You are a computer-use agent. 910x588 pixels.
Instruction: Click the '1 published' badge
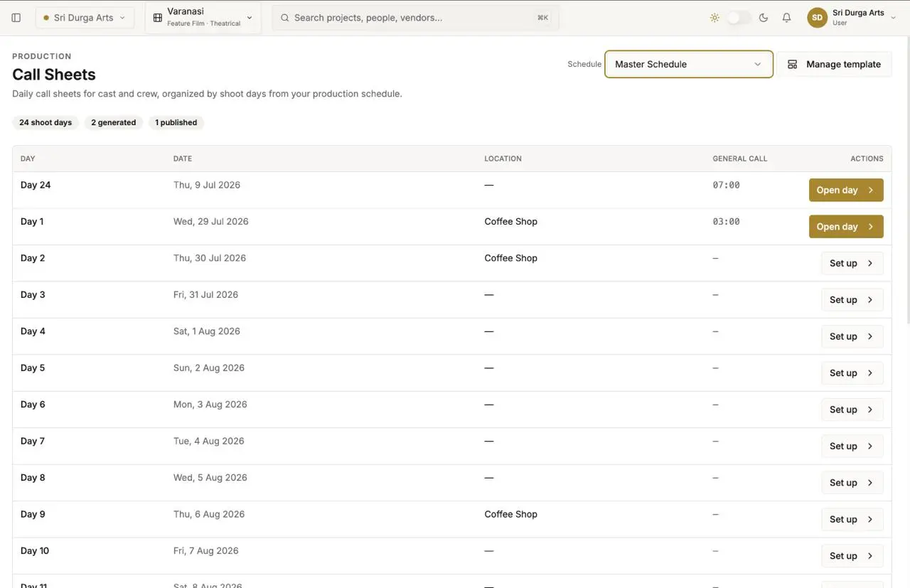176,122
